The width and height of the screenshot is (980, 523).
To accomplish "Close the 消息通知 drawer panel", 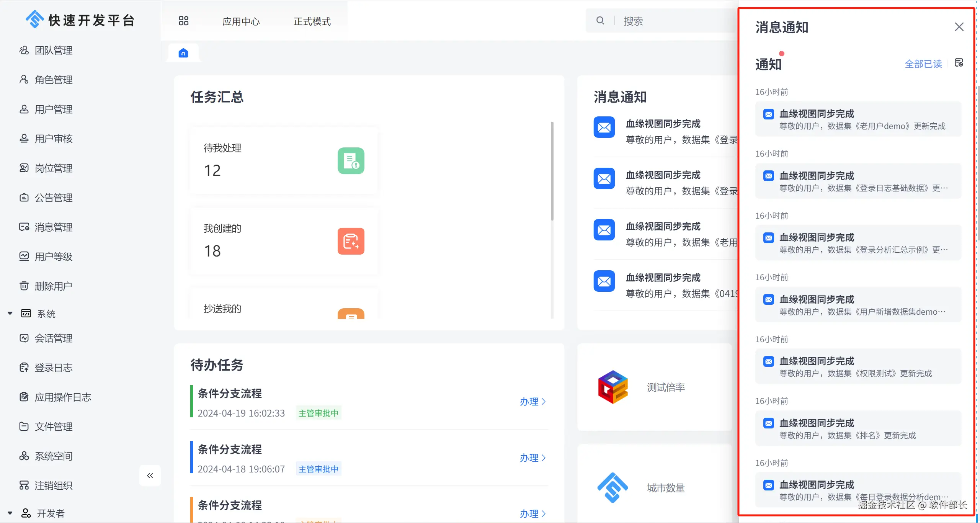I will 959,27.
